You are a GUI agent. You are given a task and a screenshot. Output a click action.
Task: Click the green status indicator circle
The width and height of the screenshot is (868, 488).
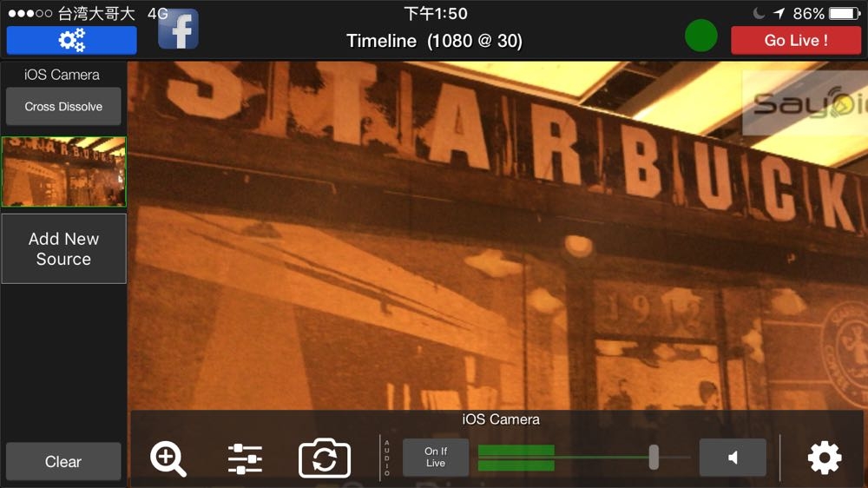click(700, 36)
